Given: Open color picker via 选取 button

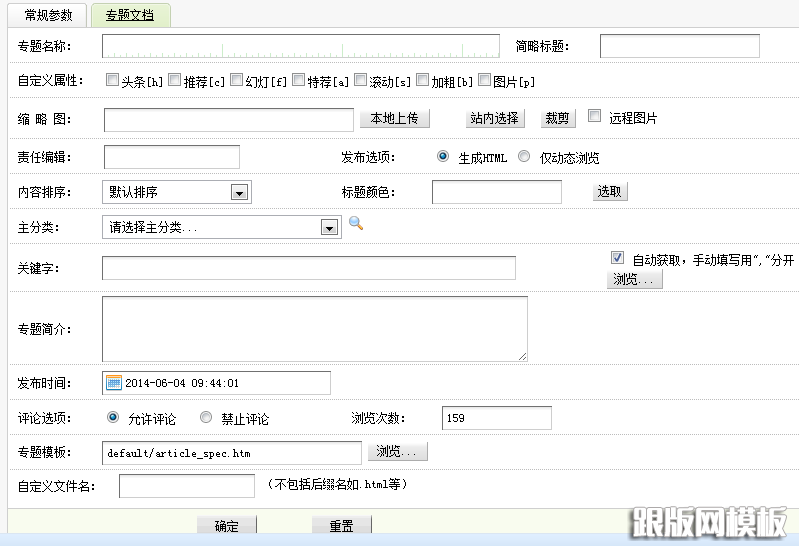Looking at the screenshot, I should (609, 192).
